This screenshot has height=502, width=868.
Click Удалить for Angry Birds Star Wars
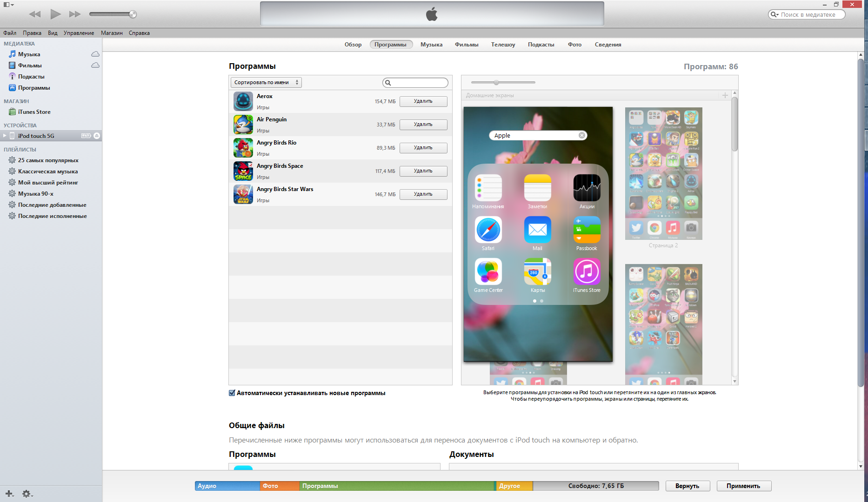point(423,194)
